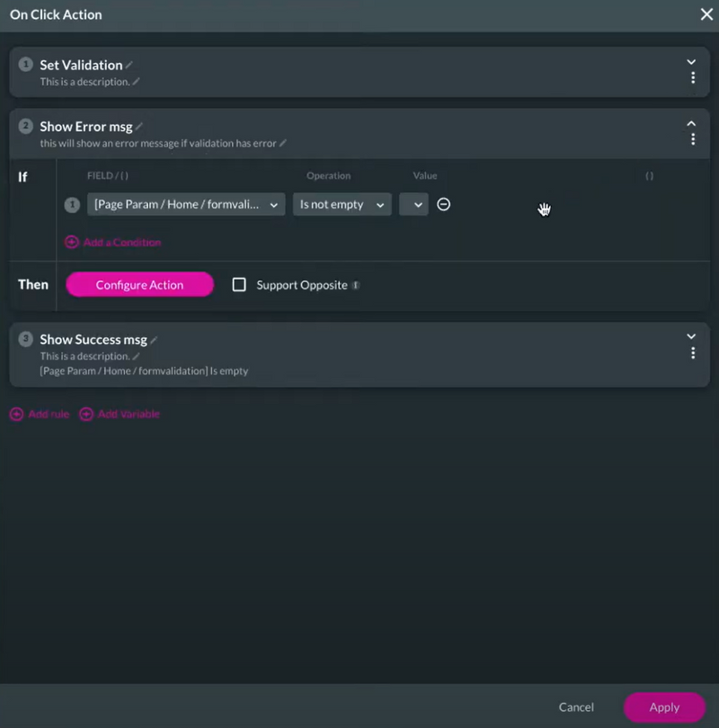Image resolution: width=719 pixels, height=728 pixels.
Task: Click the Apply button
Action: click(664, 706)
